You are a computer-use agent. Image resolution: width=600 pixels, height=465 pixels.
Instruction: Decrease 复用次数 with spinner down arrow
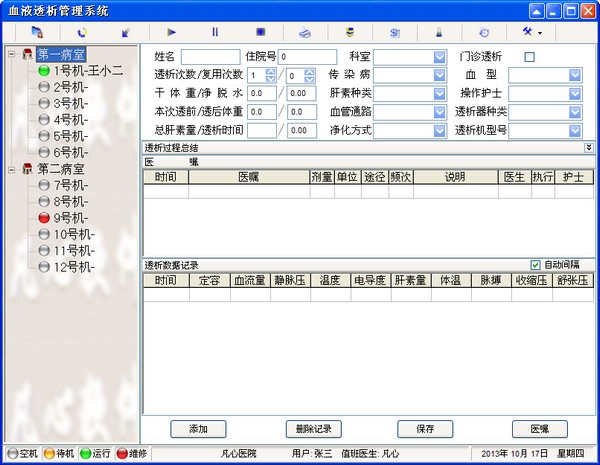pos(310,79)
